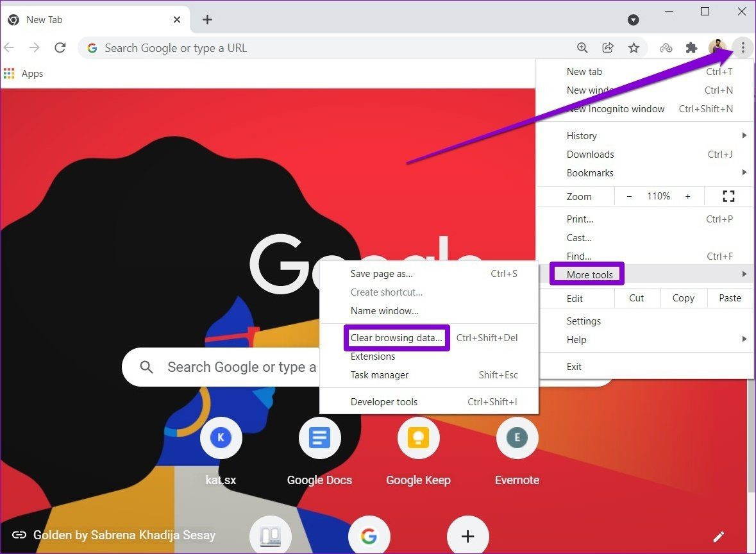Click the share this page icon
The image size is (756, 554).
(x=608, y=47)
